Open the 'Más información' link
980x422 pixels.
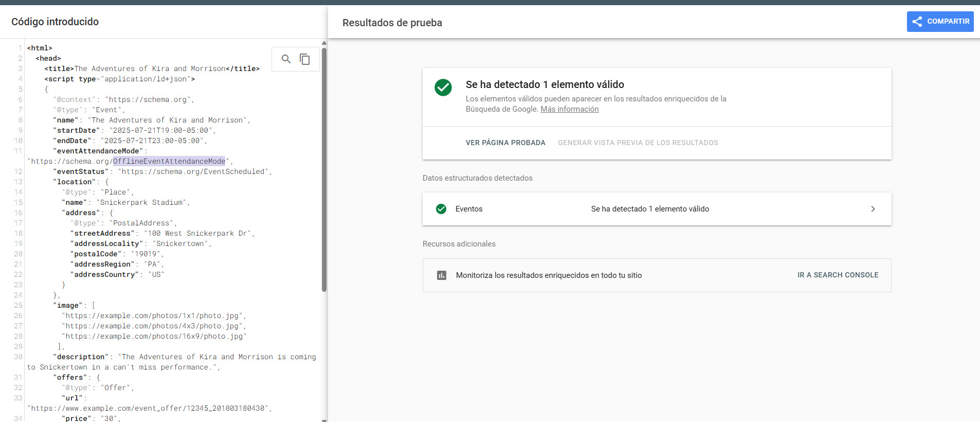coord(569,109)
